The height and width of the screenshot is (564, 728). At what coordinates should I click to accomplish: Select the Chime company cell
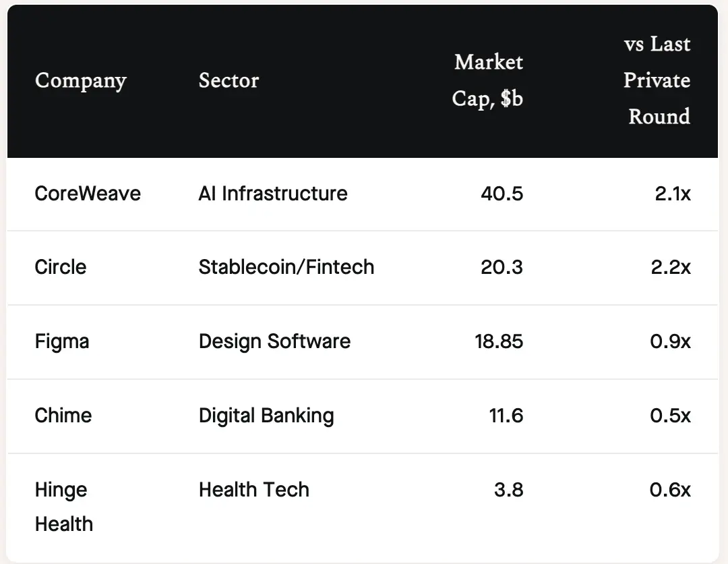click(x=63, y=415)
